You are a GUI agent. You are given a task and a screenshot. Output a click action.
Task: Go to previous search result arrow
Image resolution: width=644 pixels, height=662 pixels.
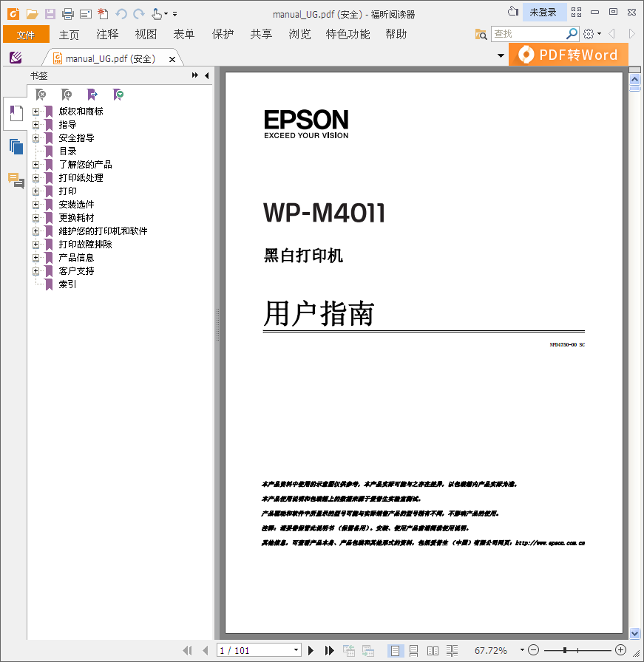(611, 34)
